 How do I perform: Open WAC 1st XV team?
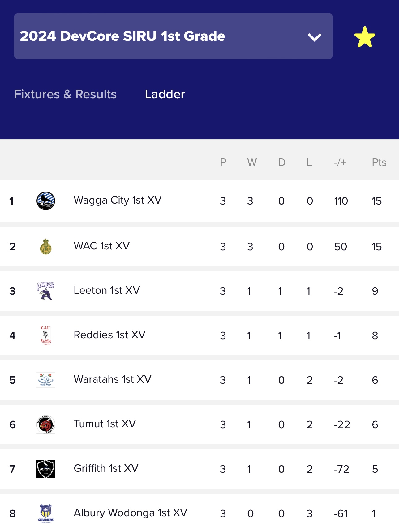[102, 246]
